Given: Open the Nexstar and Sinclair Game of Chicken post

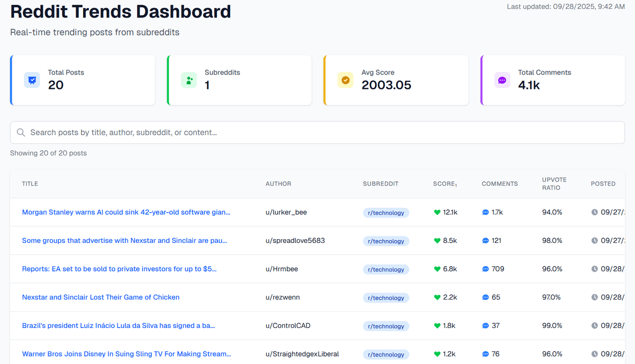Looking at the screenshot, I should (x=101, y=297).
